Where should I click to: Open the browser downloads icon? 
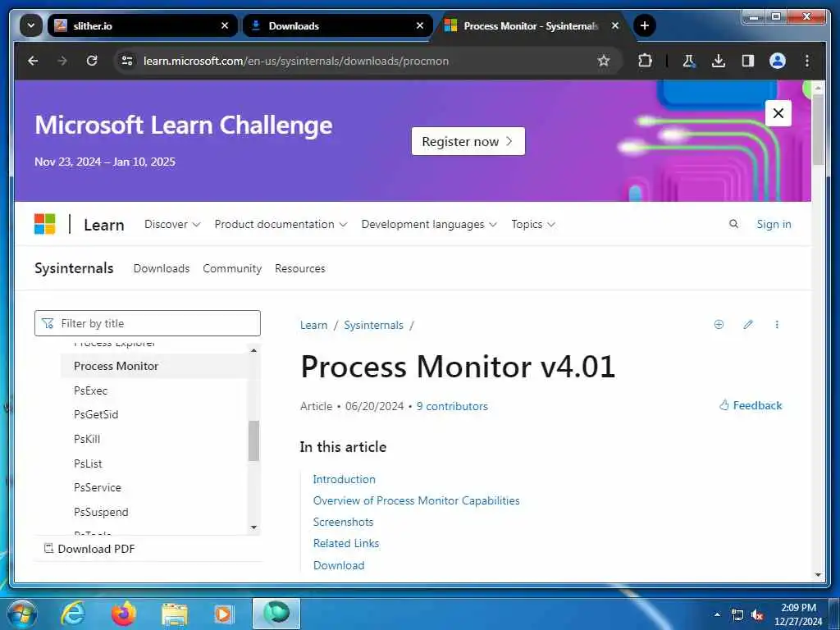coord(719,61)
